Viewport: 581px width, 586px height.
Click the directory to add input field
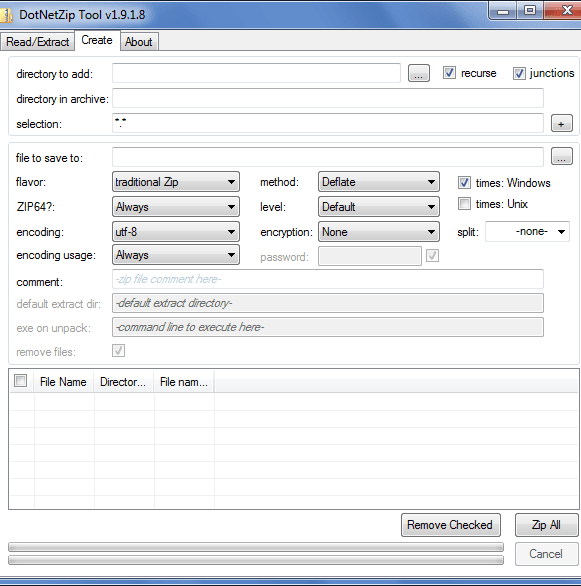256,73
